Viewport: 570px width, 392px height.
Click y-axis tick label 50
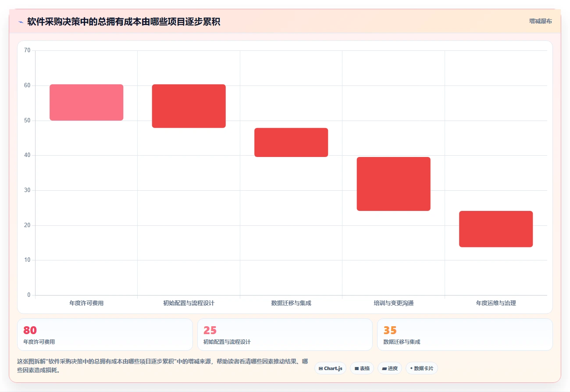27,121
